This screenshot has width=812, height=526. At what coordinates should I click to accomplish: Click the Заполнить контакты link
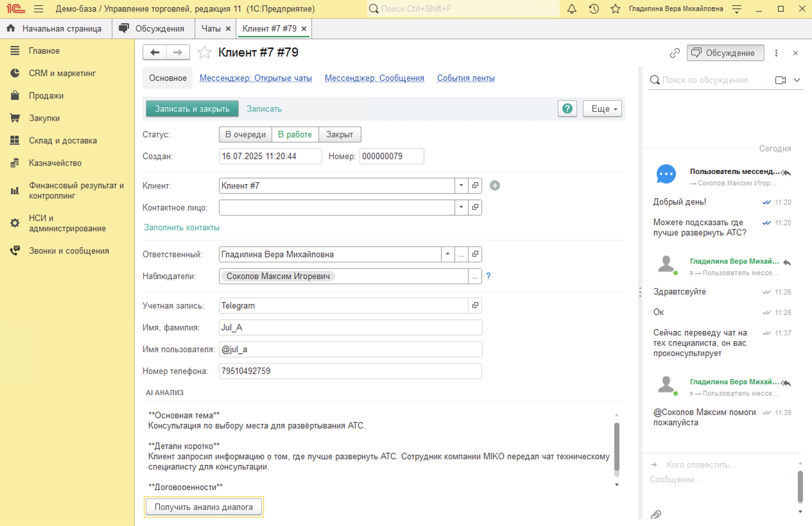pyautogui.click(x=182, y=227)
